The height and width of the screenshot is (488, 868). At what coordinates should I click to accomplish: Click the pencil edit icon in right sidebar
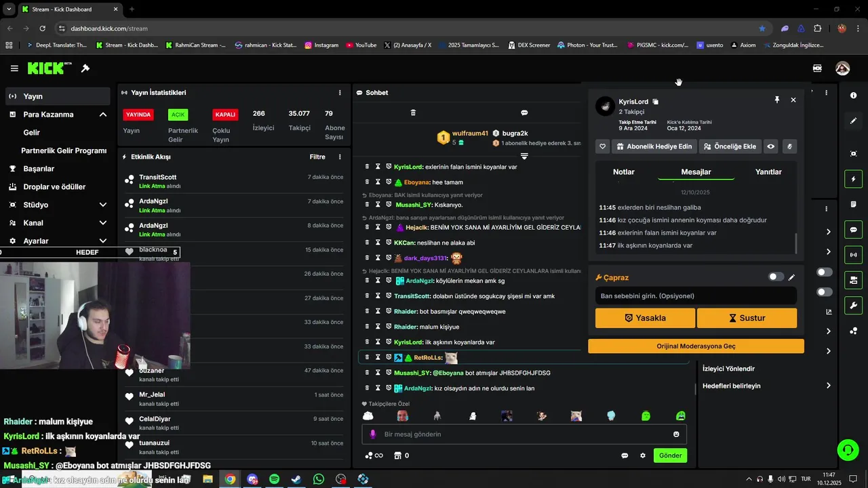[x=853, y=121]
